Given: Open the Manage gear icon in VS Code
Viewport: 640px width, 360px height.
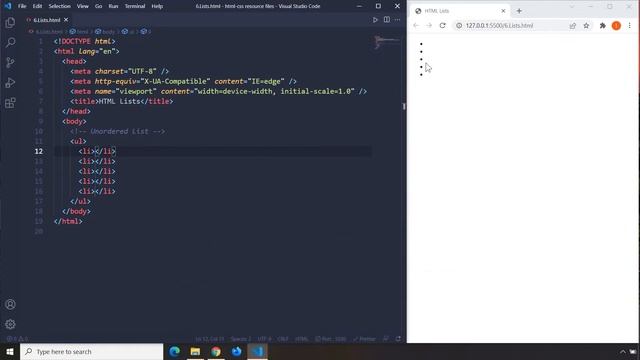Looking at the screenshot, I should [10, 324].
